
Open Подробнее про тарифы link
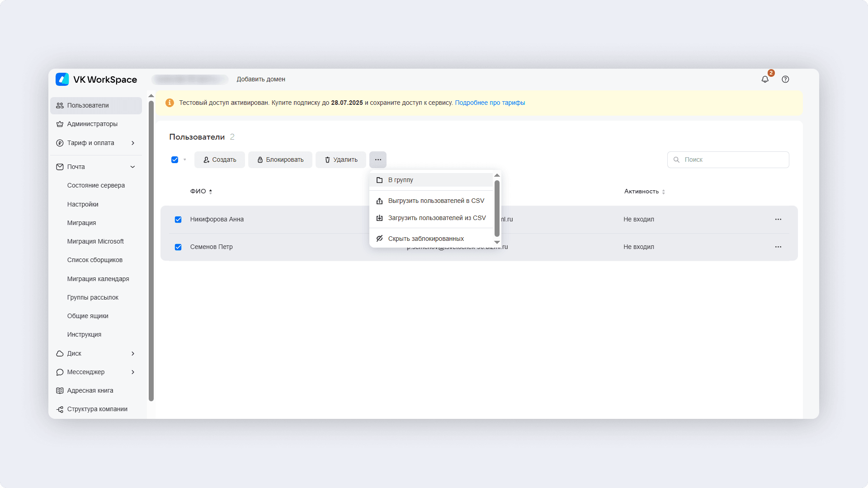click(490, 103)
